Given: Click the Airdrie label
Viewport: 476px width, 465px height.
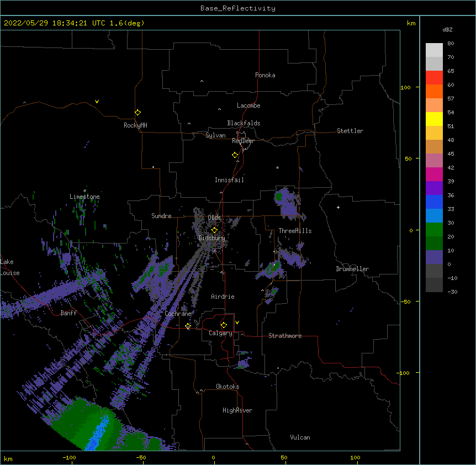Looking at the screenshot, I should [x=223, y=297].
